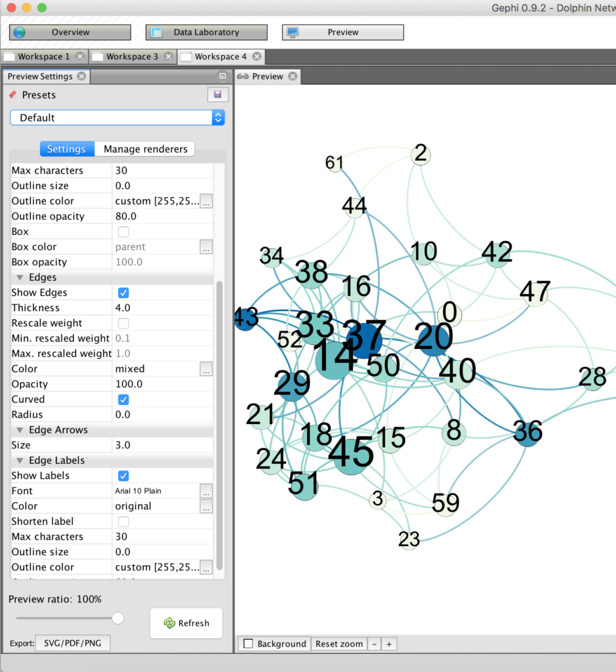Viewport: 616px width, 672px height.
Task: Enable Rescale weight
Action: coord(123,323)
